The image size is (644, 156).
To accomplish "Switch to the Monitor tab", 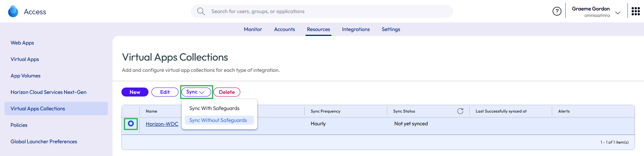I will pos(253,29).
